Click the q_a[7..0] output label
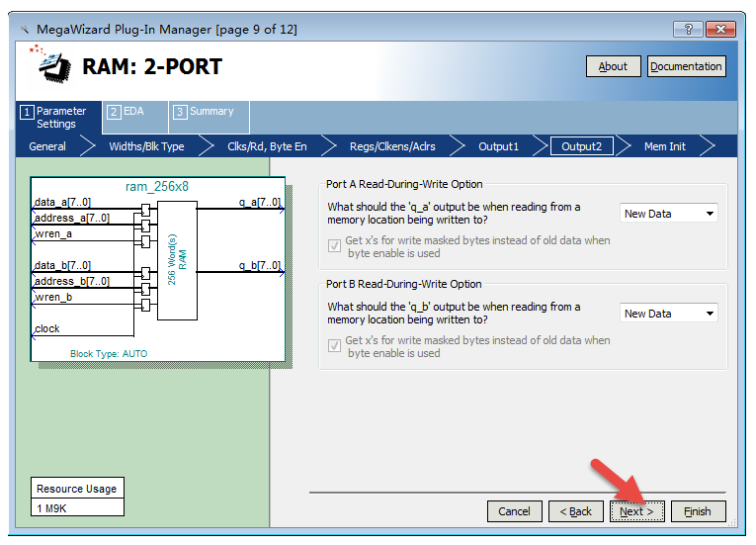Screen dimensions: 756x545 [259, 202]
